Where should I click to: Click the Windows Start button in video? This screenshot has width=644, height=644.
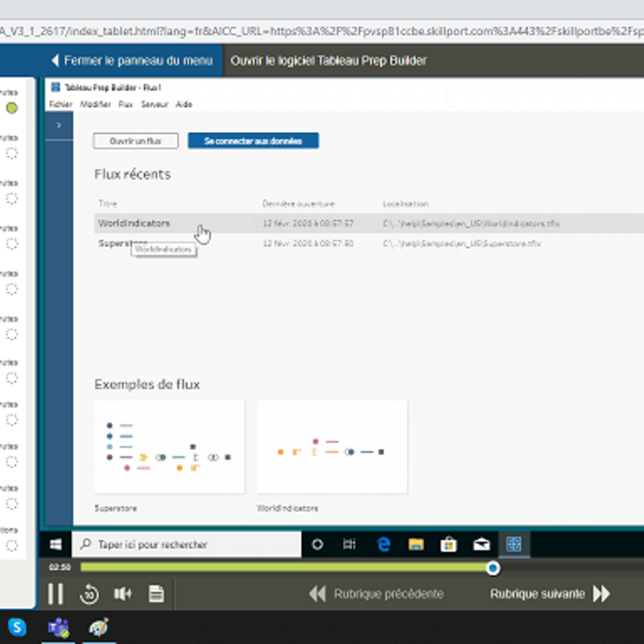pyautogui.click(x=56, y=545)
